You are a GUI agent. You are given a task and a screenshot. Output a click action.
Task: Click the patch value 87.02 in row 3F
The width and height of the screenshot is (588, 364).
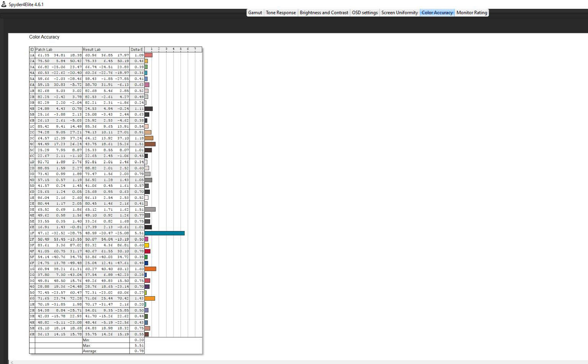76,245
